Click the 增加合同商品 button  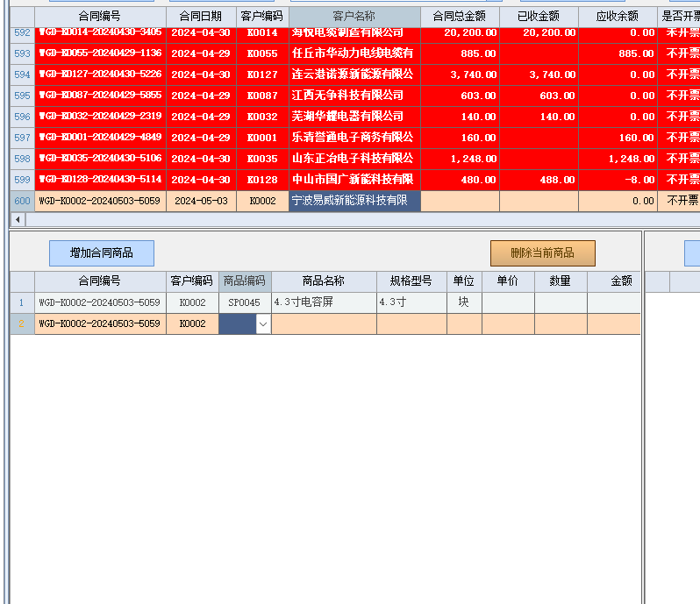pos(102,253)
